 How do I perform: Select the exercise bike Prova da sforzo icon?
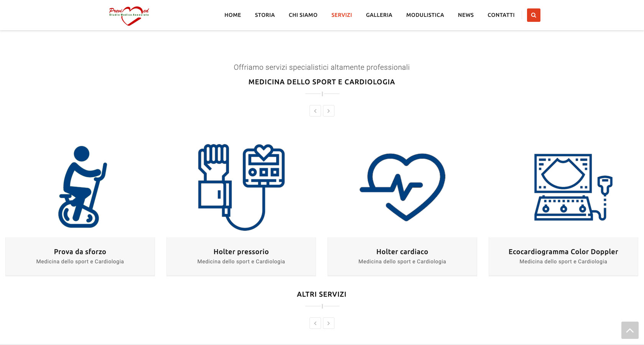(82, 187)
